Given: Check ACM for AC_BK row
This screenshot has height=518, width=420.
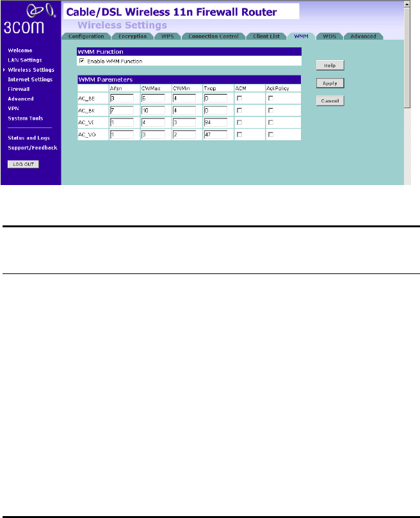Looking at the screenshot, I should pyautogui.click(x=239, y=110).
